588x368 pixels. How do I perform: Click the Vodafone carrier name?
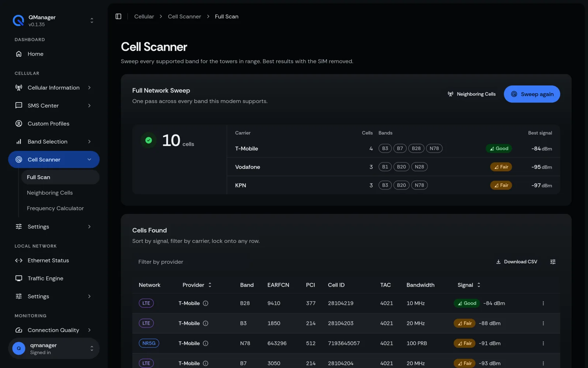click(x=248, y=167)
